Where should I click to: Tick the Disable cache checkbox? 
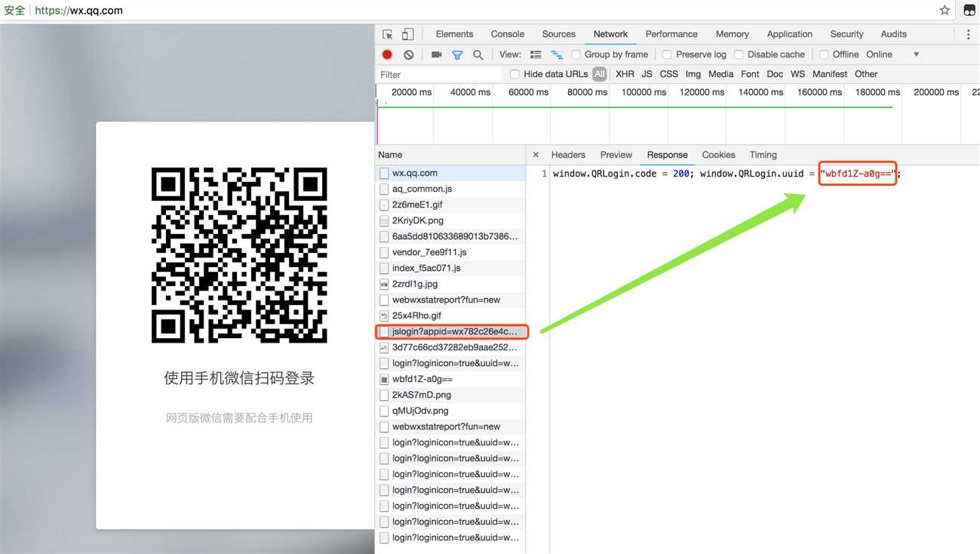[x=739, y=54]
